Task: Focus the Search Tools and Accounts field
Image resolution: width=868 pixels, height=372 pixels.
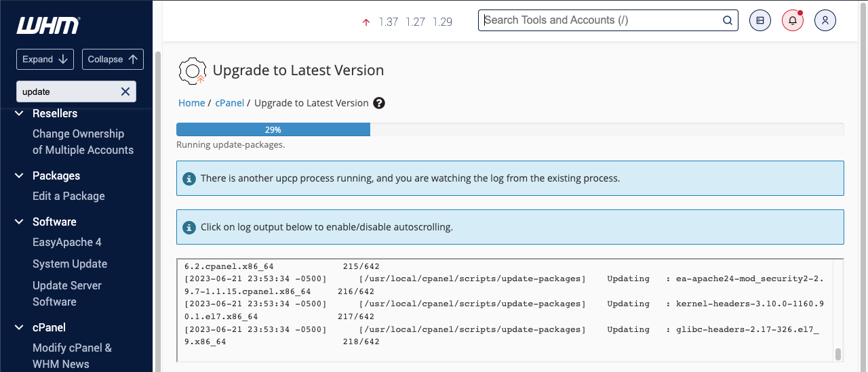Action: pyautogui.click(x=600, y=20)
